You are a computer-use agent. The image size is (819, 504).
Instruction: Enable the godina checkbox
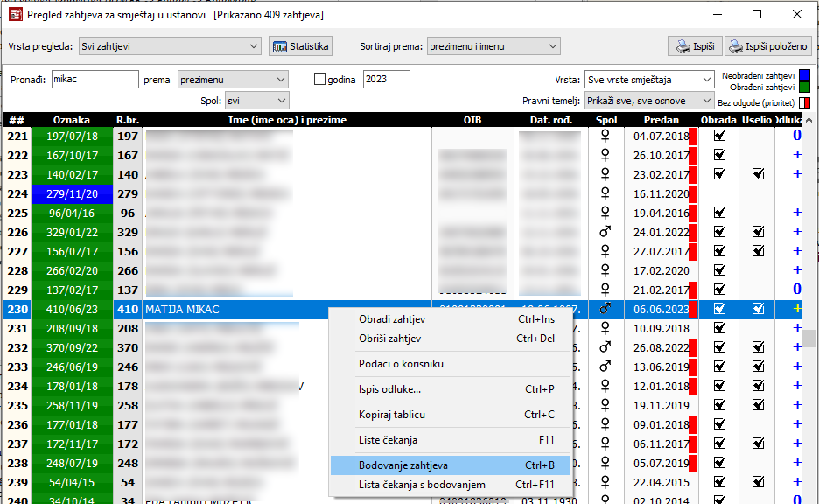coord(319,80)
